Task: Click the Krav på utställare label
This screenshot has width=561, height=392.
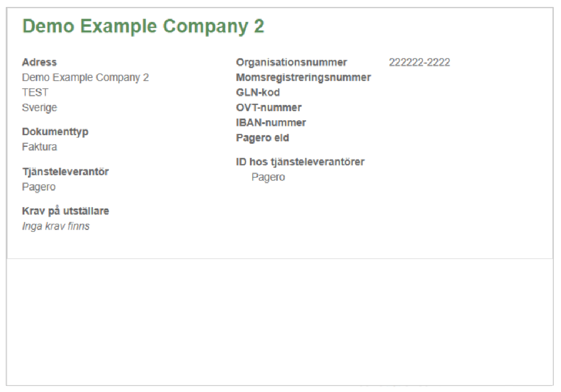Action: pos(65,212)
